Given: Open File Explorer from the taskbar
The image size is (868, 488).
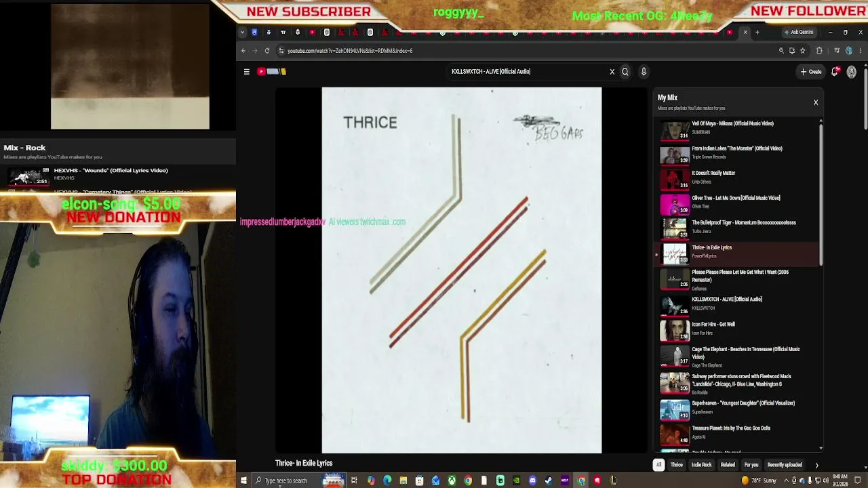Looking at the screenshot, I should click(x=403, y=481).
